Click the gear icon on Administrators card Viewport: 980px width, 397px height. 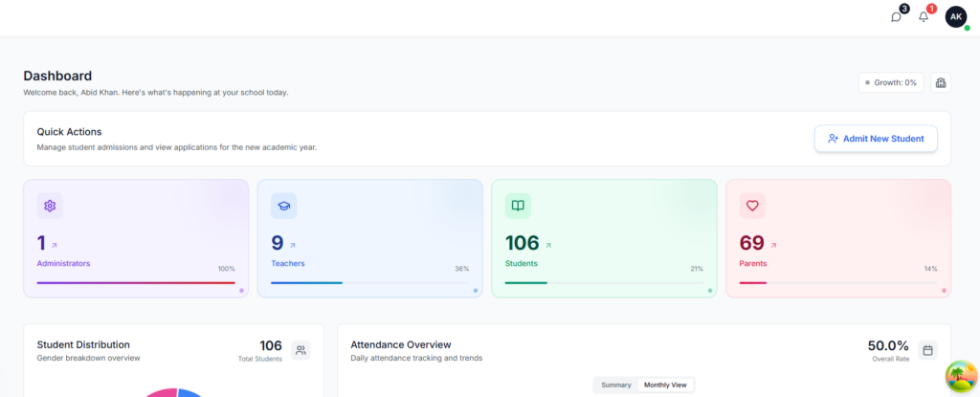point(50,206)
